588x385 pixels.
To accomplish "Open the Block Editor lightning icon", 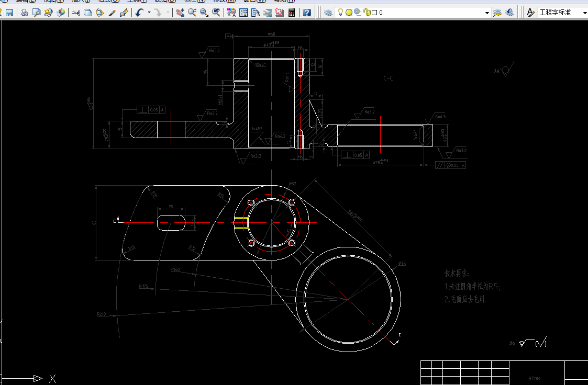I will [x=124, y=13].
